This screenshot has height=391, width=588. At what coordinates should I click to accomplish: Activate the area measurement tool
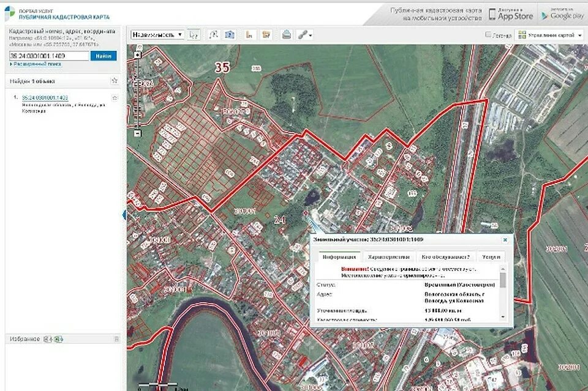[230, 35]
